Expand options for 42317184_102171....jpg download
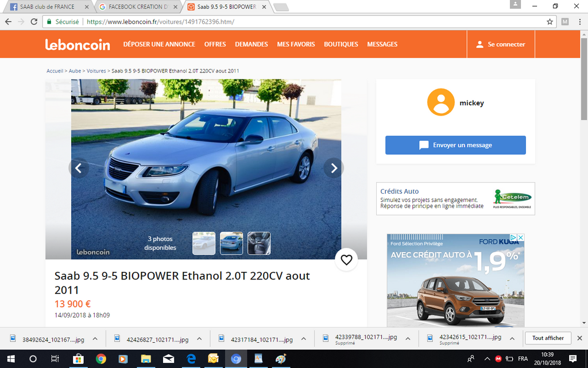Viewport: 588px width, 368px height. coord(304,339)
